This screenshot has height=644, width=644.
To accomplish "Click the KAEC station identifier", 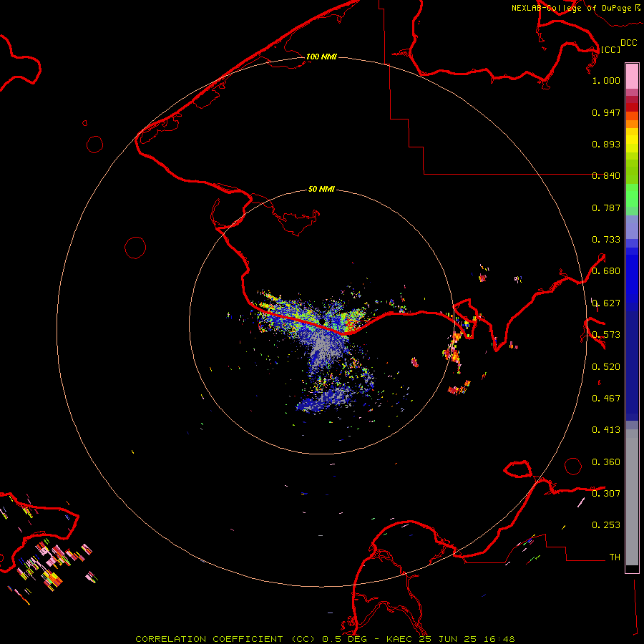I will pyautogui.click(x=400, y=639).
